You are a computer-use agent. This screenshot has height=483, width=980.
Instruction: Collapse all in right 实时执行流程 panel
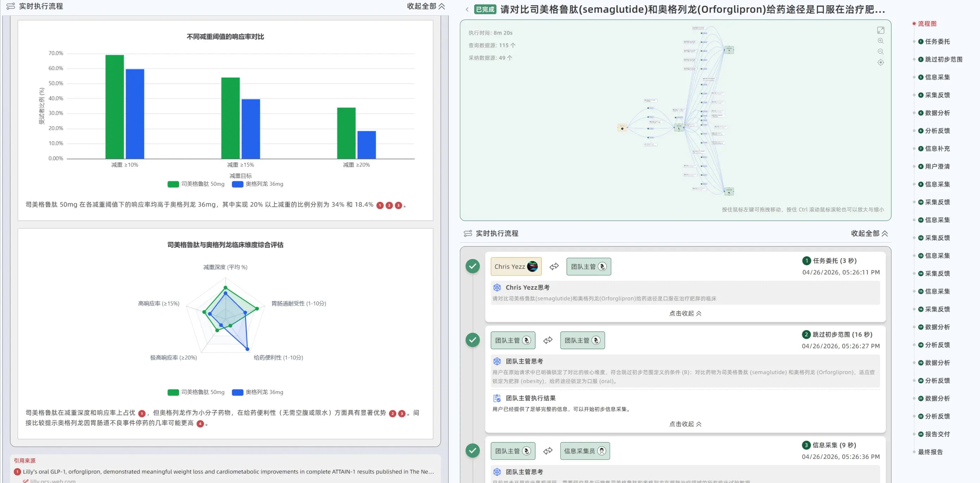[870, 233]
